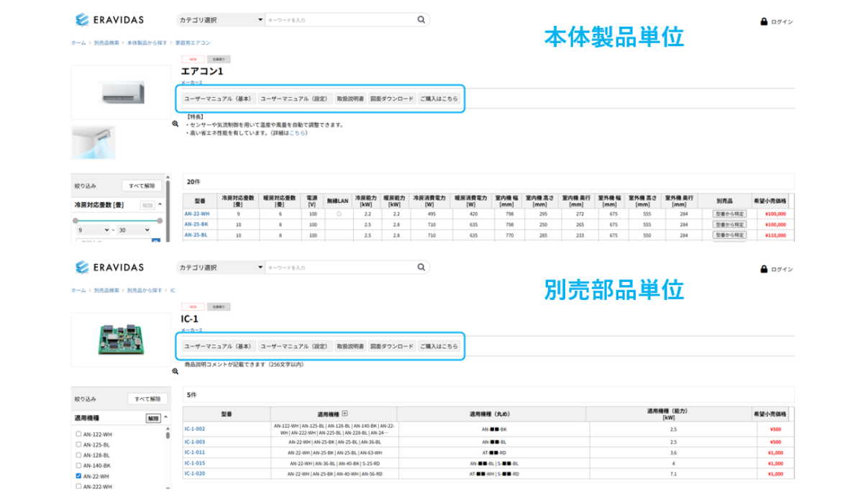Viewport: 868px width, 495px height.
Task: Collapse the 適用機種 filter section chevron
Action: (x=166, y=417)
